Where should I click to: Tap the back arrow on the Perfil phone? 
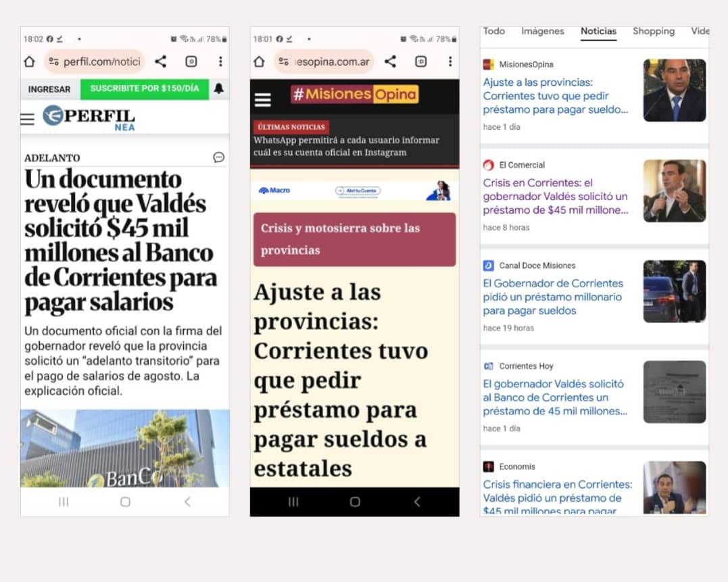pos(187,502)
